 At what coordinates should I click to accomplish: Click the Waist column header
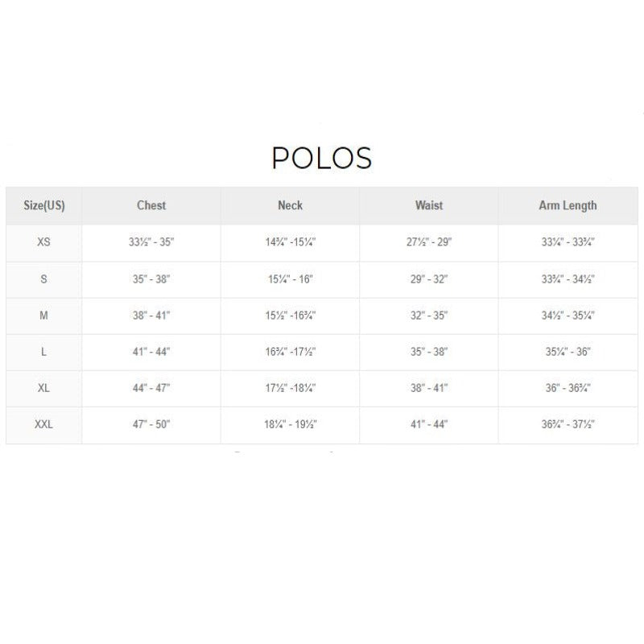tap(429, 205)
